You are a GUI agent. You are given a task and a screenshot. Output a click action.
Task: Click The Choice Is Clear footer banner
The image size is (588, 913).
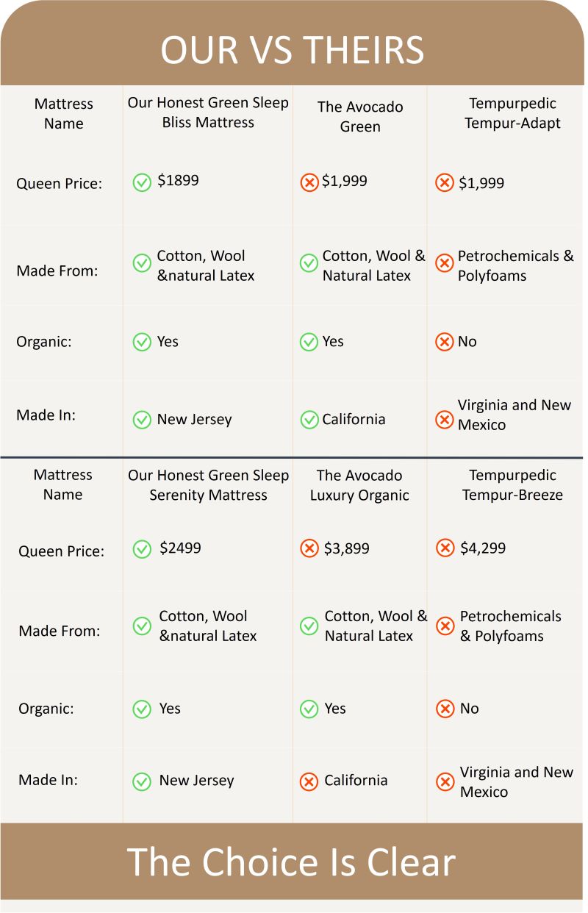(293, 862)
